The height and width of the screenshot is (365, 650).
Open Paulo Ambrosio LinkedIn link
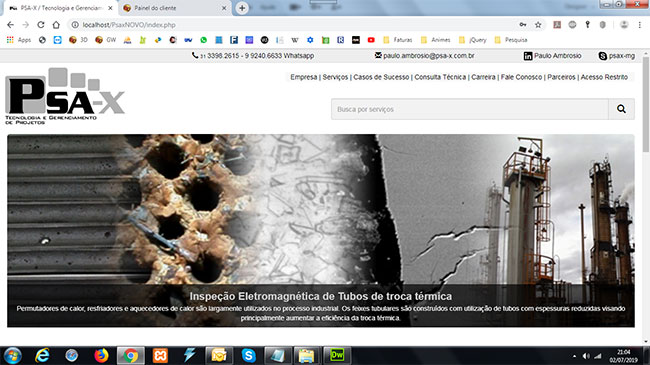point(553,56)
